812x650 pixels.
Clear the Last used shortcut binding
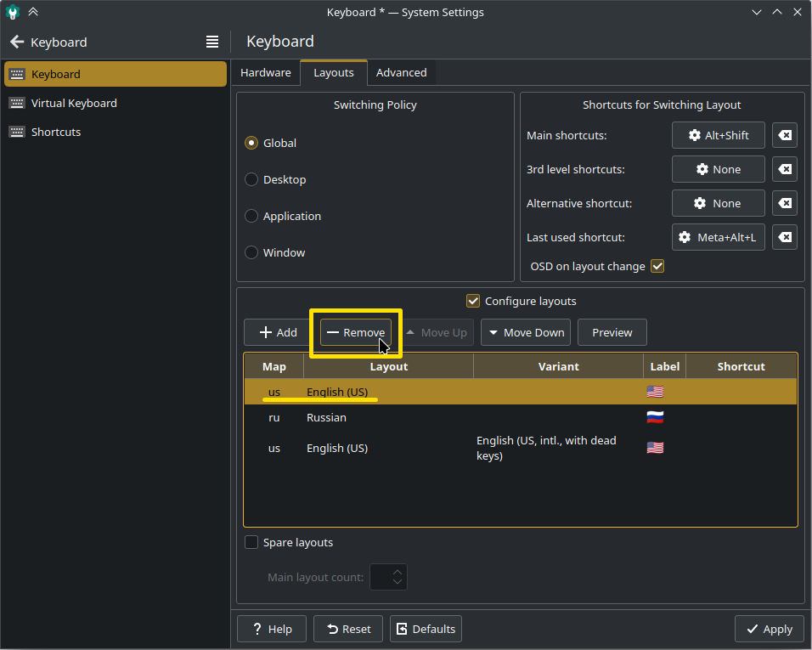click(x=785, y=238)
